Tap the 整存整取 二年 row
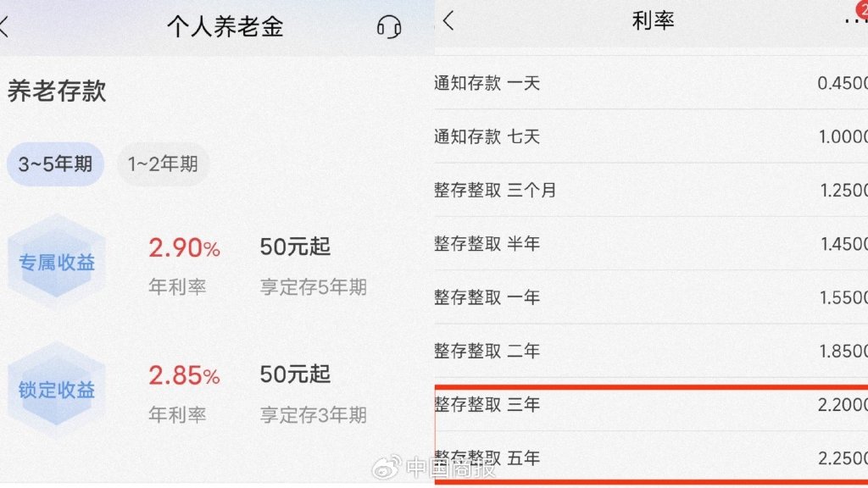Viewport: 868px width, 488px height. pyautogui.click(x=651, y=351)
